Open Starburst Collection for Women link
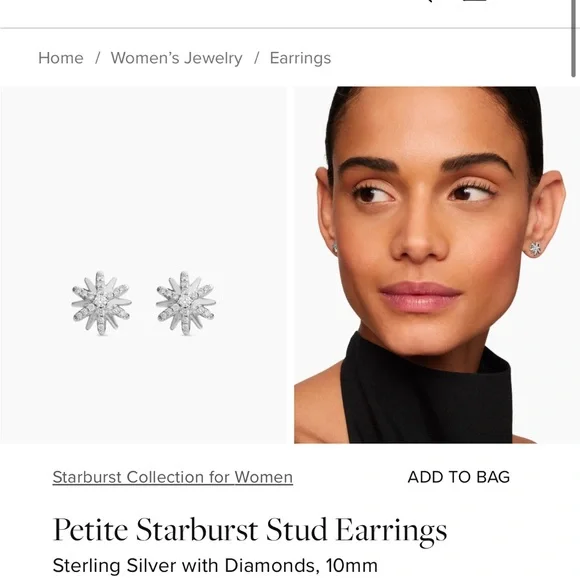The height and width of the screenshot is (580, 580). click(172, 477)
